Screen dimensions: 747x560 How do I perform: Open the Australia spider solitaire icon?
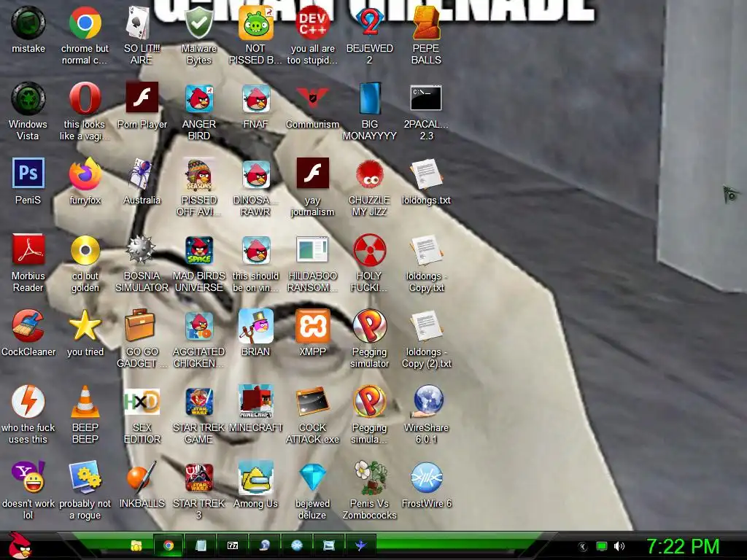(x=142, y=174)
